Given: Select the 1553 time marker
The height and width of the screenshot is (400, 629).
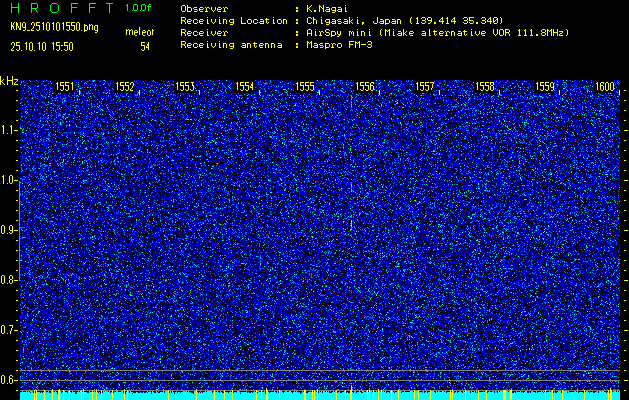Looking at the screenshot, I should coord(185,87).
